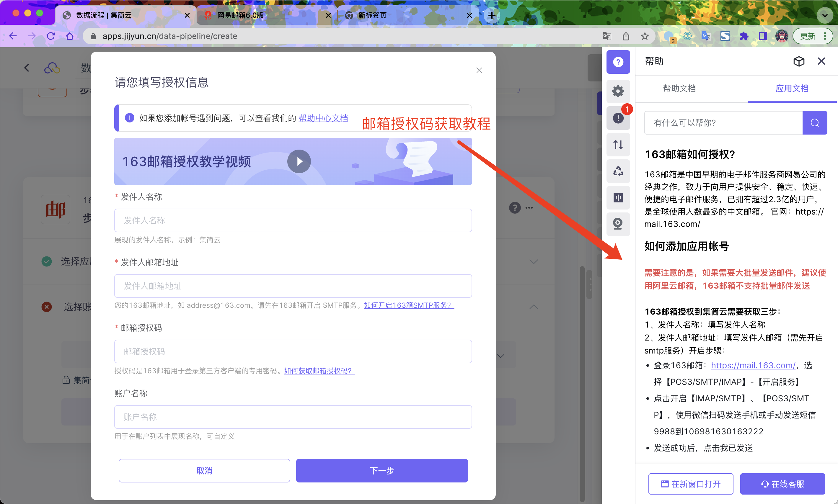The height and width of the screenshot is (504, 838).
Task: Open Chrome tab list dropdown arrow
Action: [824, 15]
